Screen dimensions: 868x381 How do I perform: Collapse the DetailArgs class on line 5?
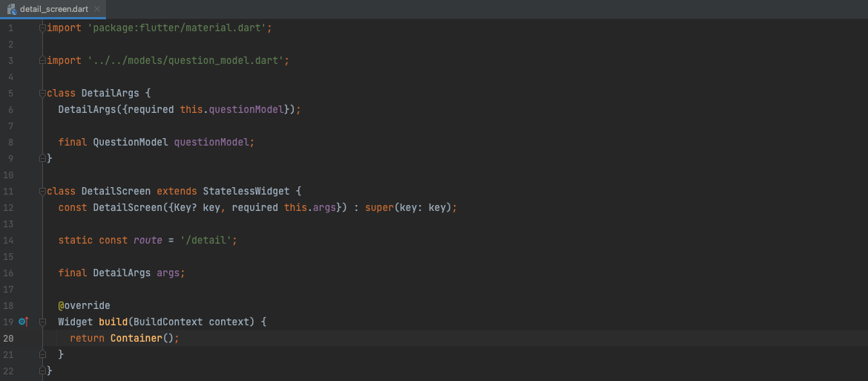point(42,93)
